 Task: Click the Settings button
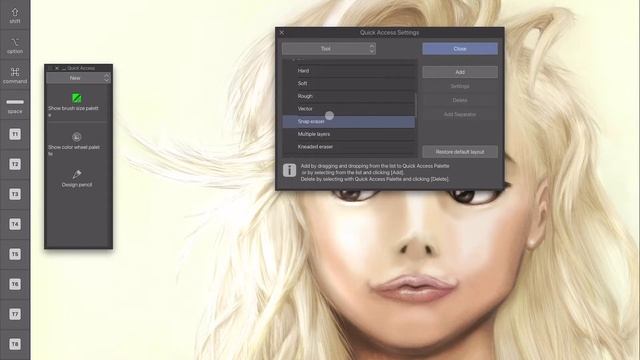pyautogui.click(x=460, y=86)
